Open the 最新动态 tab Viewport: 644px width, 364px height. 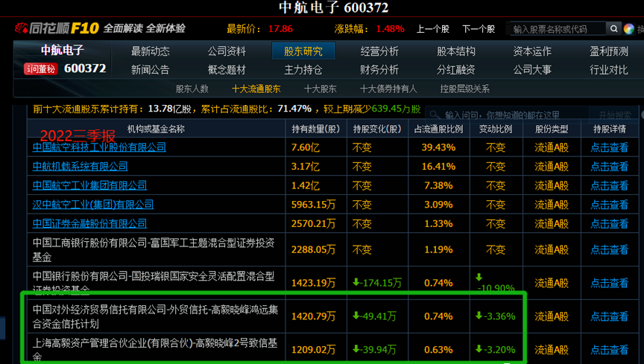pos(151,51)
